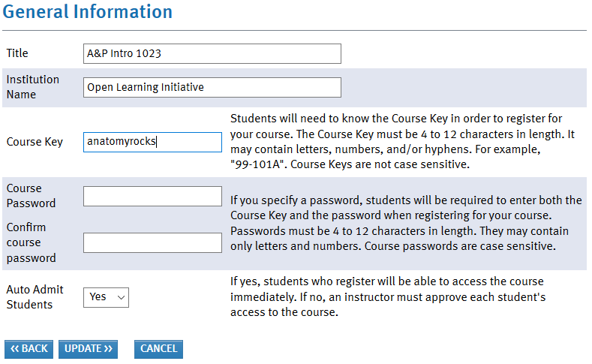Screen dimensions: 592x364
Task: Click the Confirm course password box
Action: point(152,243)
